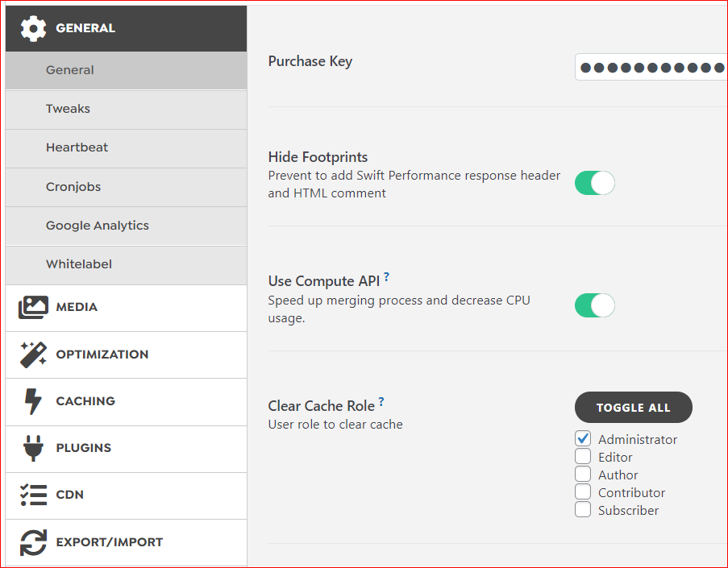Check the Editor role checkbox
This screenshot has width=728, height=568.
[583, 456]
